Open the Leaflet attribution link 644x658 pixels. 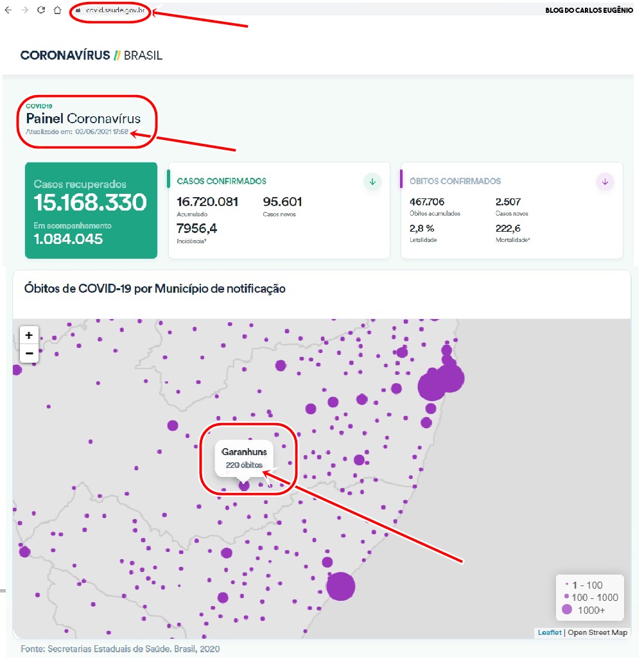pos(550,632)
